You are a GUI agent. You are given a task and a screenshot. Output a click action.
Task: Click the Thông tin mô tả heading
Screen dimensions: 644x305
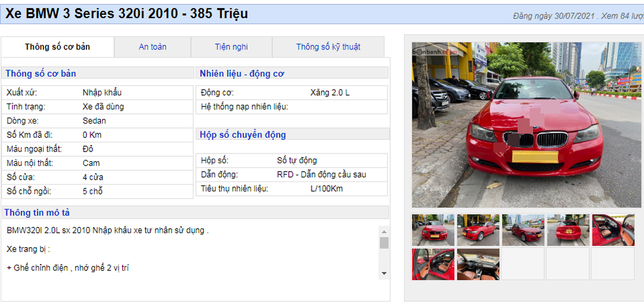(x=37, y=213)
